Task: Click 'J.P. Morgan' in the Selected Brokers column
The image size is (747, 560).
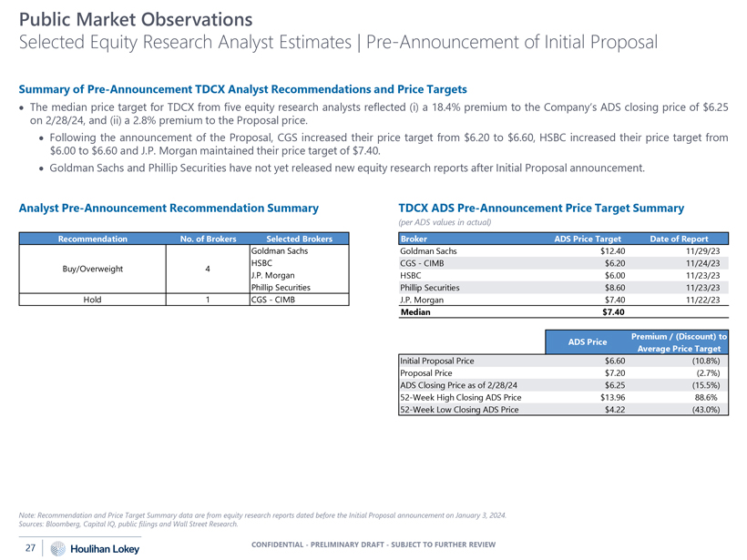Action: (x=273, y=276)
